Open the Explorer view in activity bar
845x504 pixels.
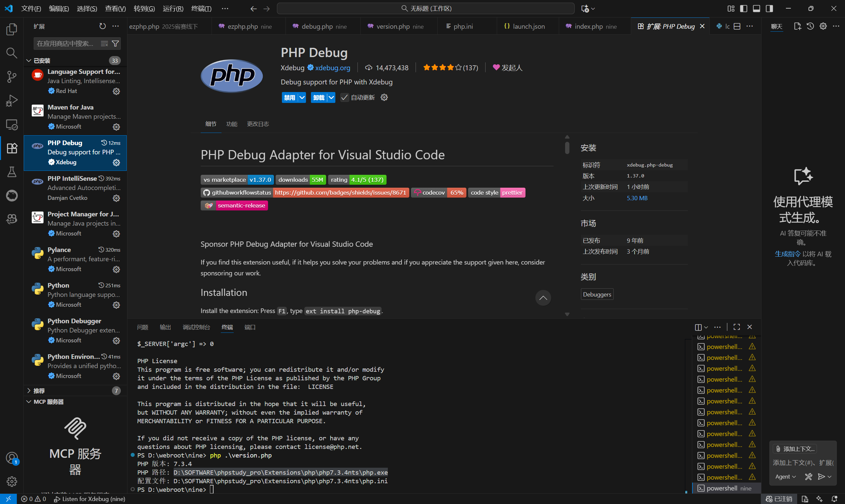coord(12,29)
